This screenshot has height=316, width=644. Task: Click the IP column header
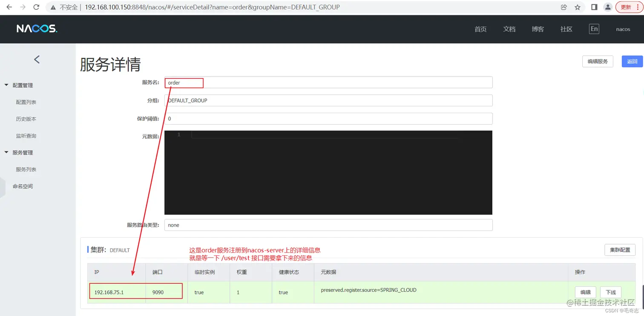116,272
